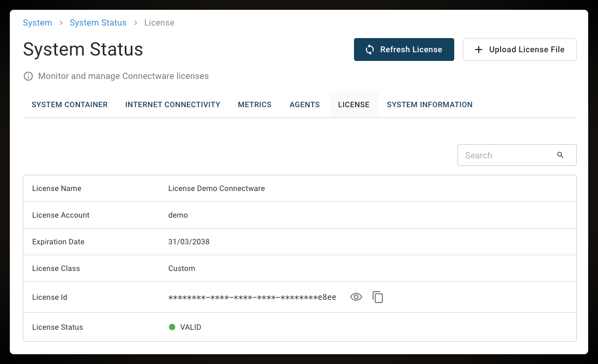Focus the Search input field

[507, 155]
